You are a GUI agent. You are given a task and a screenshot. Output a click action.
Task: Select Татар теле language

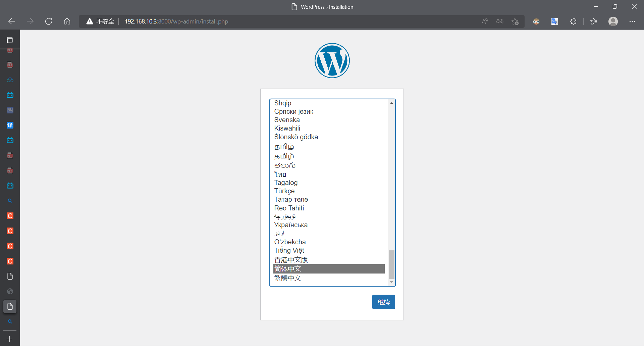point(329,199)
